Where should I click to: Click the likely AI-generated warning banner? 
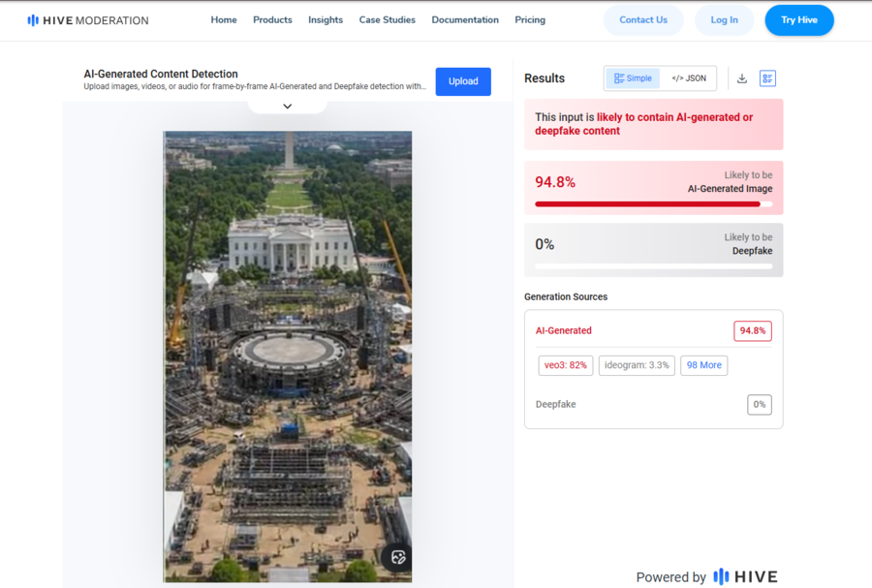pos(653,125)
